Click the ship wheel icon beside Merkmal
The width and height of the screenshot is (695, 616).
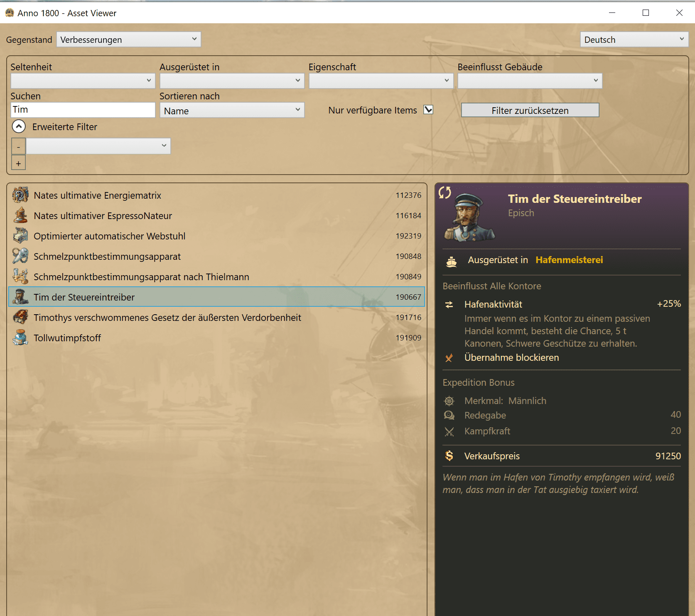coord(449,401)
